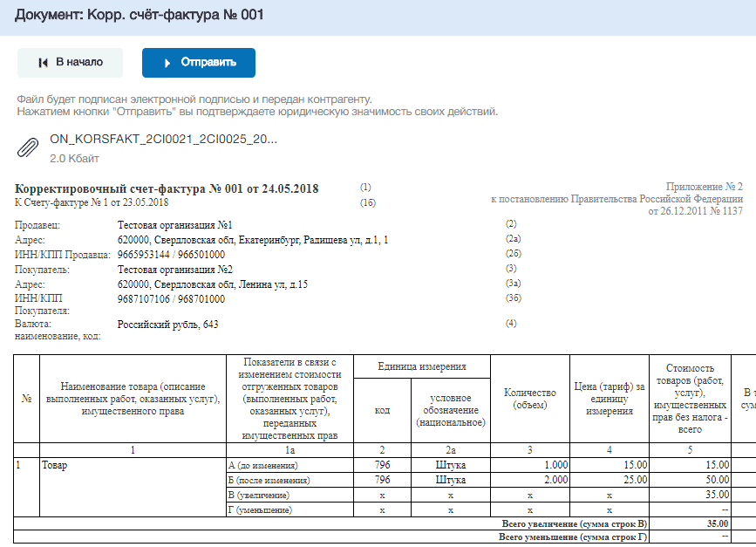756x547 pixels.
Task: Click seller name Тестовая организация №1
Action: point(175,225)
